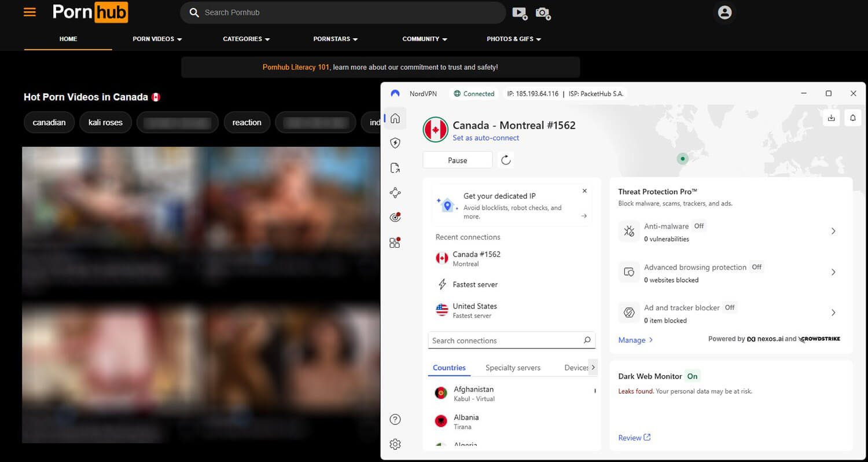Click the Pornhub Literacy 101 link

(296, 67)
